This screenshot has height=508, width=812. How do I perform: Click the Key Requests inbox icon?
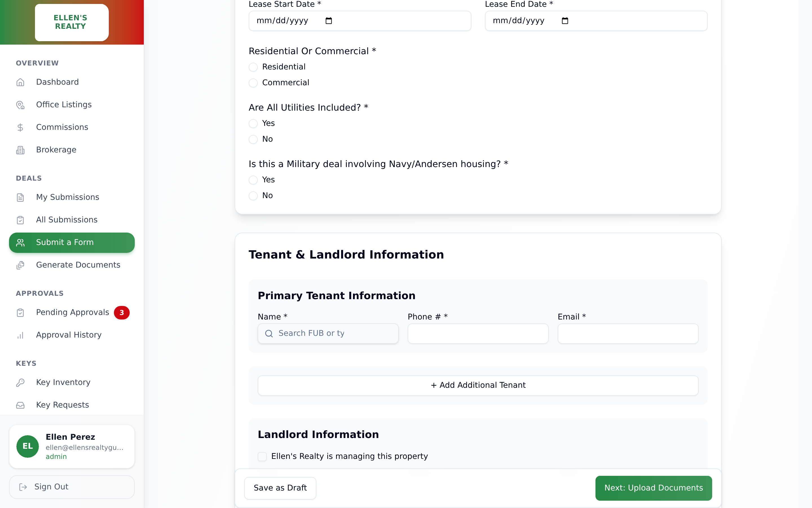pyautogui.click(x=21, y=405)
